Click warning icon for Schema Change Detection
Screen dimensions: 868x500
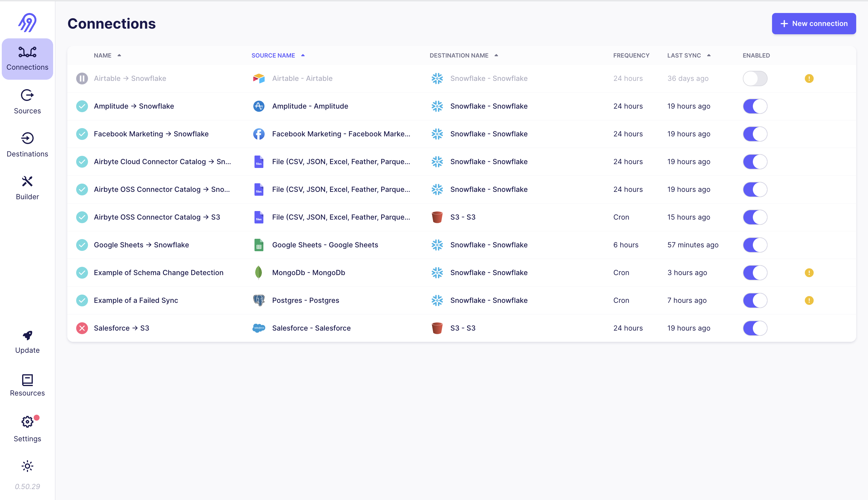pos(809,273)
